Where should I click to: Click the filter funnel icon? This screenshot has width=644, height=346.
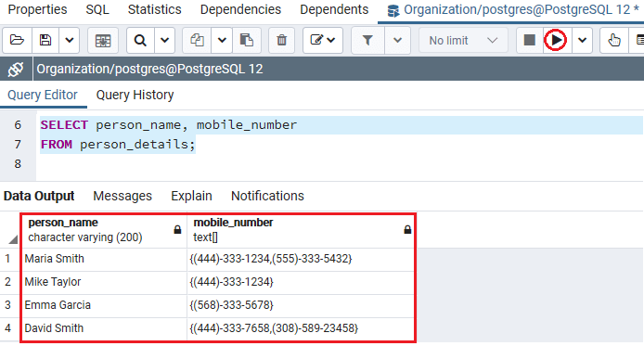368,40
